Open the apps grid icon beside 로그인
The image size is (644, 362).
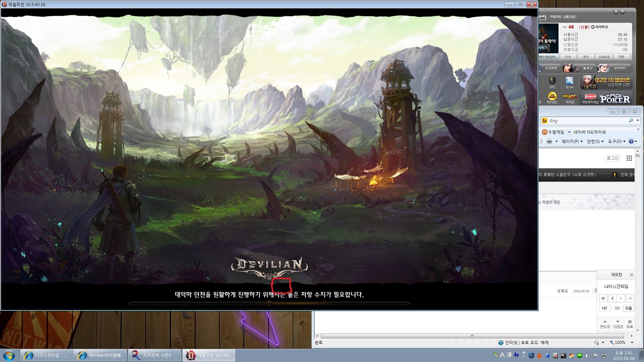[629, 158]
